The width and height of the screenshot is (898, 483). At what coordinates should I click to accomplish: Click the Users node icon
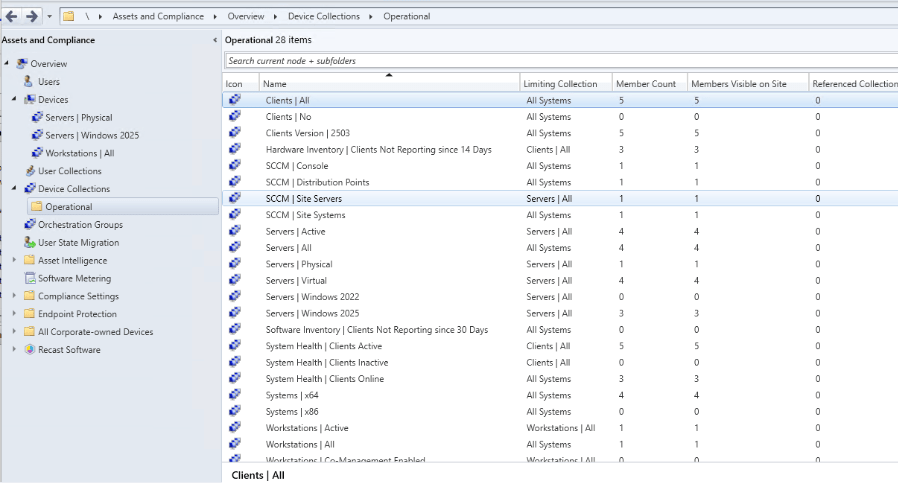(29, 82)
